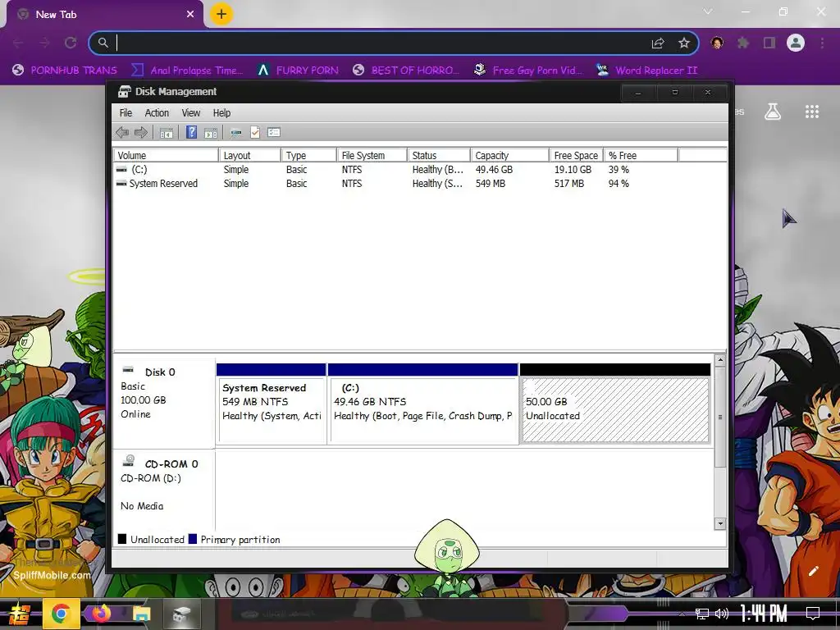This screenshot has height=630, width=840.
Task: Open the Google apps grid icon
Action: (812, 112)
